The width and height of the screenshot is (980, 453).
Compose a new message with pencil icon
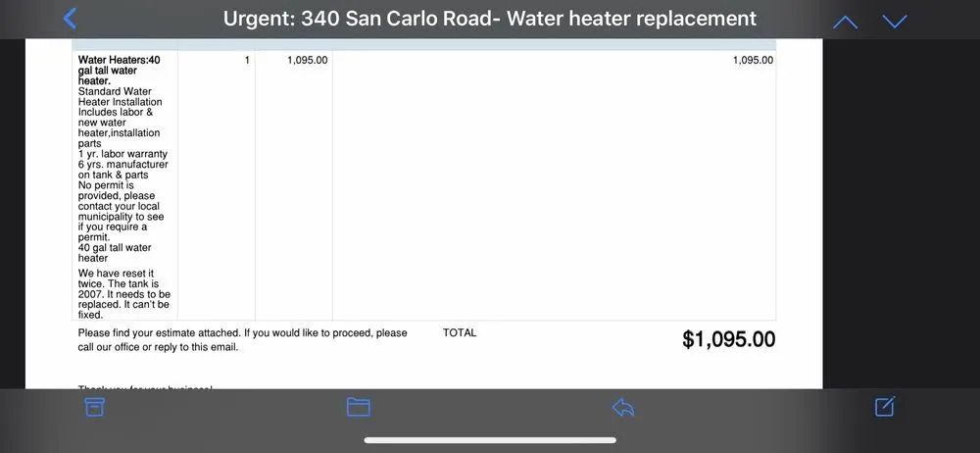(884, 407)
